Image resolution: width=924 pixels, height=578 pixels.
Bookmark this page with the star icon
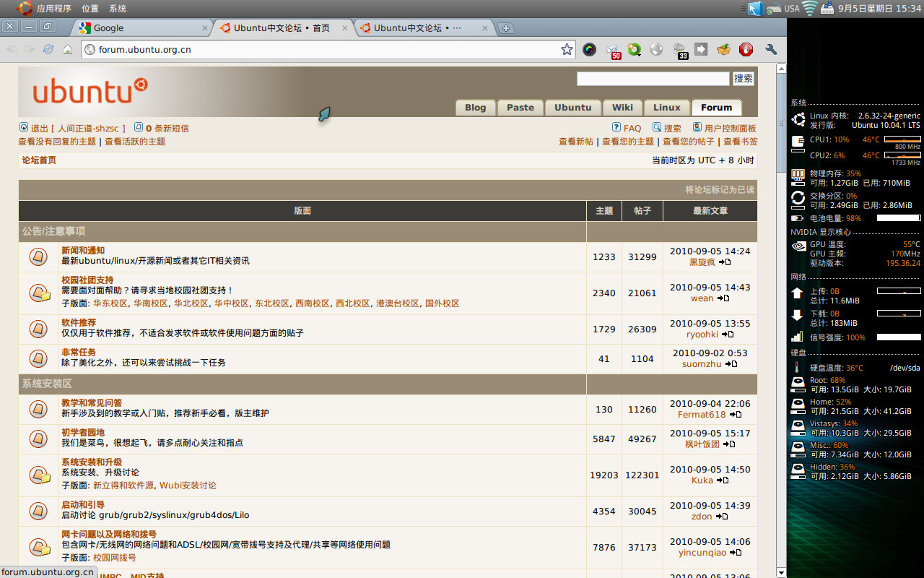coord(567,49)
